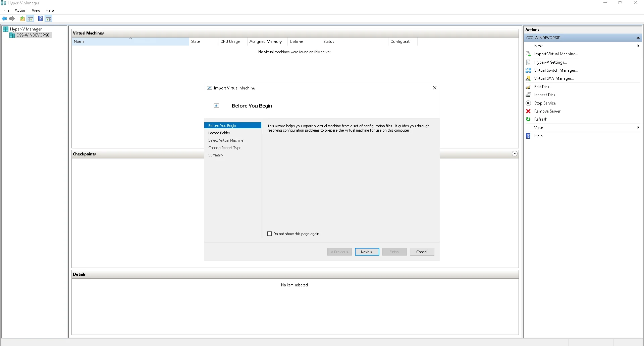Click Cancel button in wizard
Viewport: 644px width, 346px height.
[422, 252]
